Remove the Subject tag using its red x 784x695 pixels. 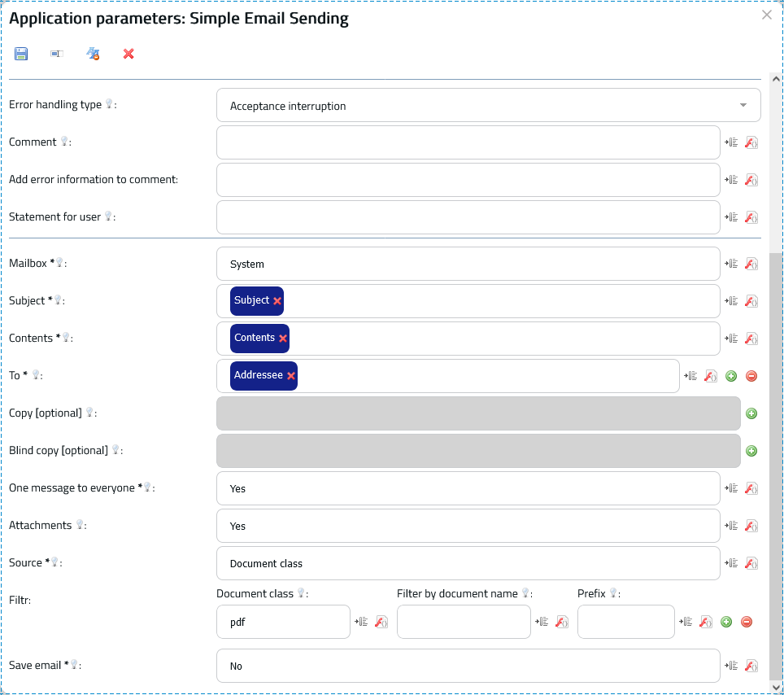point(277,301)
